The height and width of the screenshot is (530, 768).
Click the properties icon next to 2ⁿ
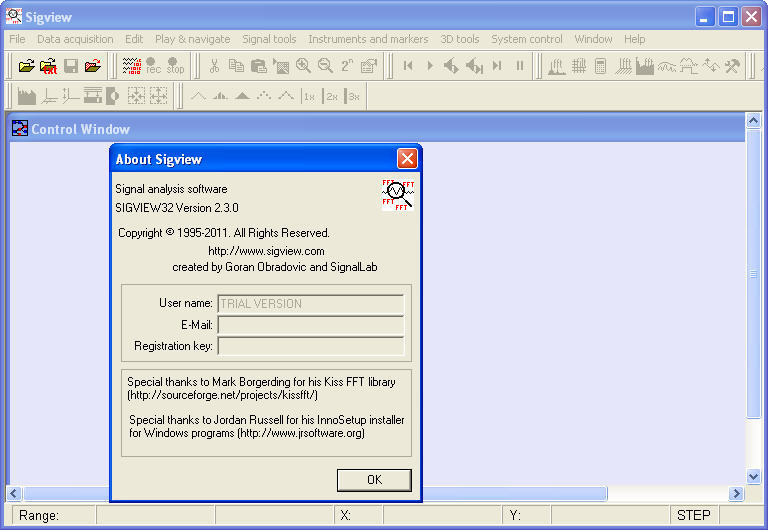pos(369,66)
